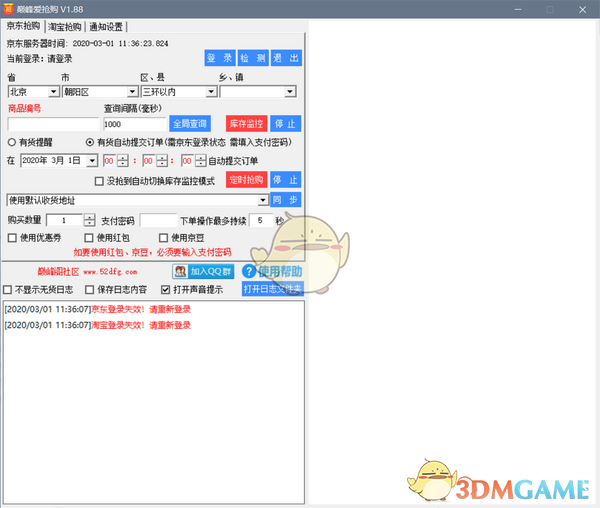Minimize the 巅峰爱抢购 window
This screenshot has width=600, height=508.
(x=518, y=9)
